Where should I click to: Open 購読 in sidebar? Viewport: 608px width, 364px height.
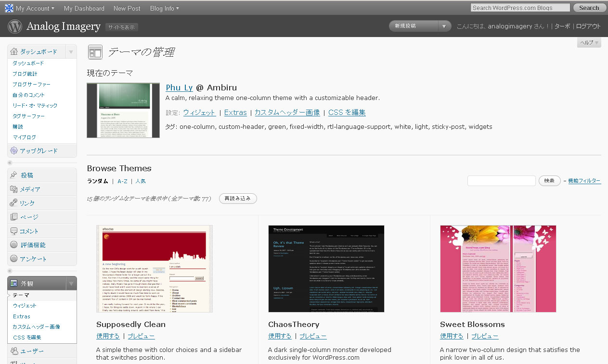[x=18, y=126]
